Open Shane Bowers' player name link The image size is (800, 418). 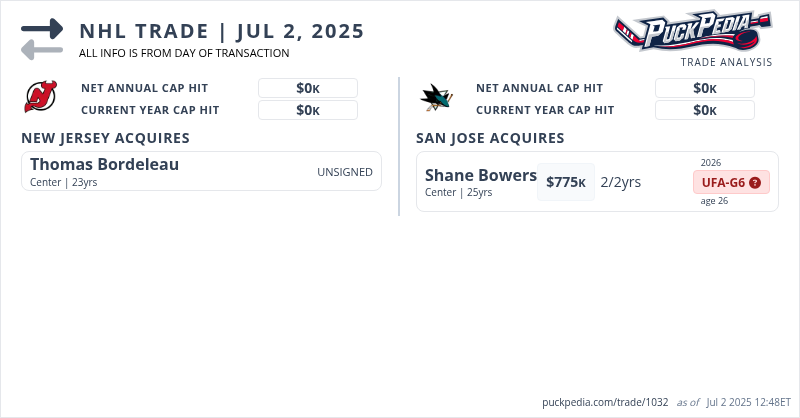[481, 176]
